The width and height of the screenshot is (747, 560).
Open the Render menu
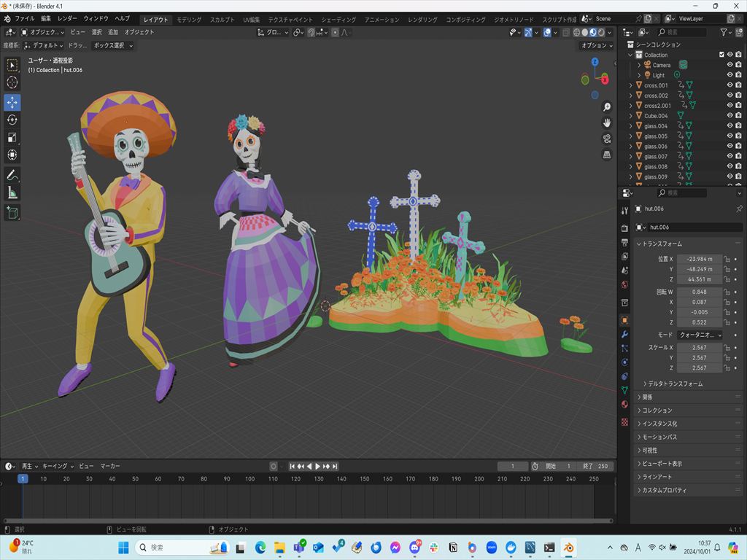[67, 18]
